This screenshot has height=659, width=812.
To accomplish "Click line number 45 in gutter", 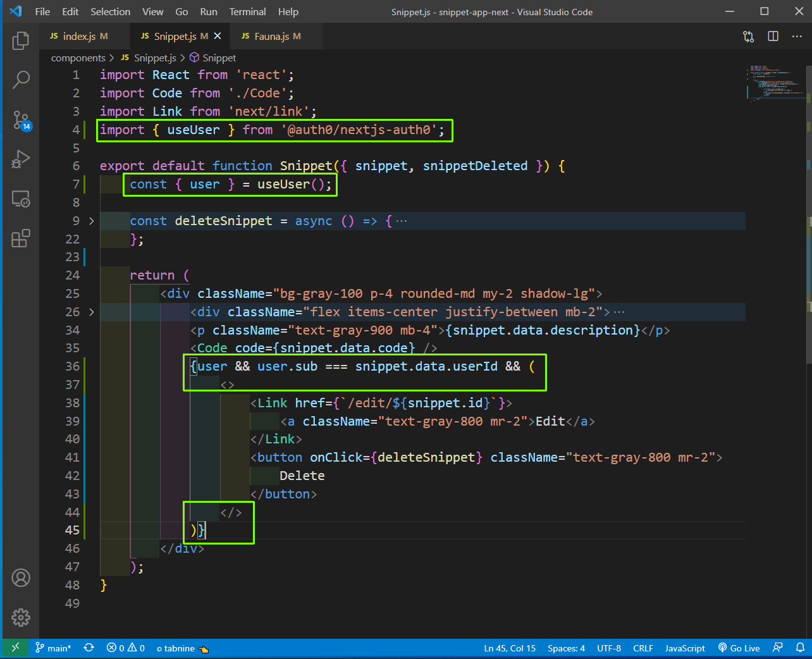I will coord(73,530).
